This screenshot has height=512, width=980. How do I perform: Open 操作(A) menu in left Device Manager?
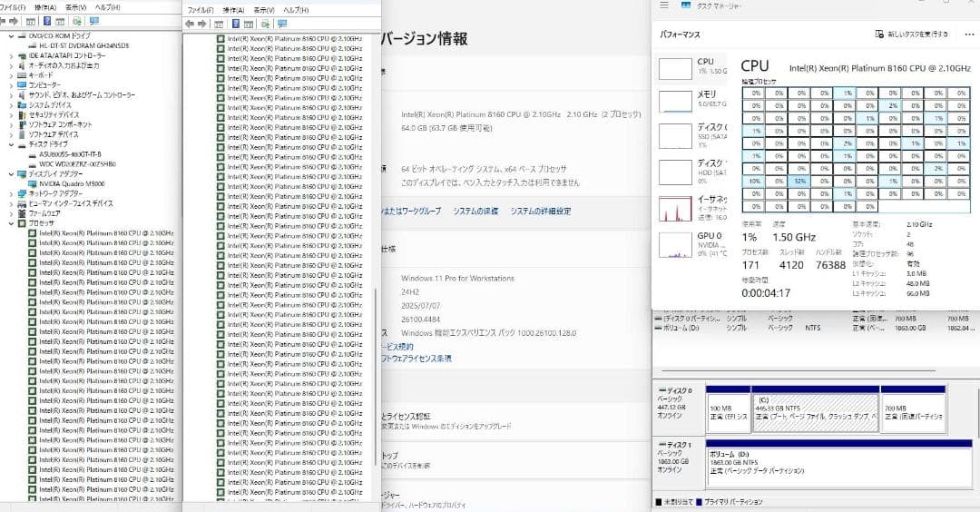coord(45,7)
